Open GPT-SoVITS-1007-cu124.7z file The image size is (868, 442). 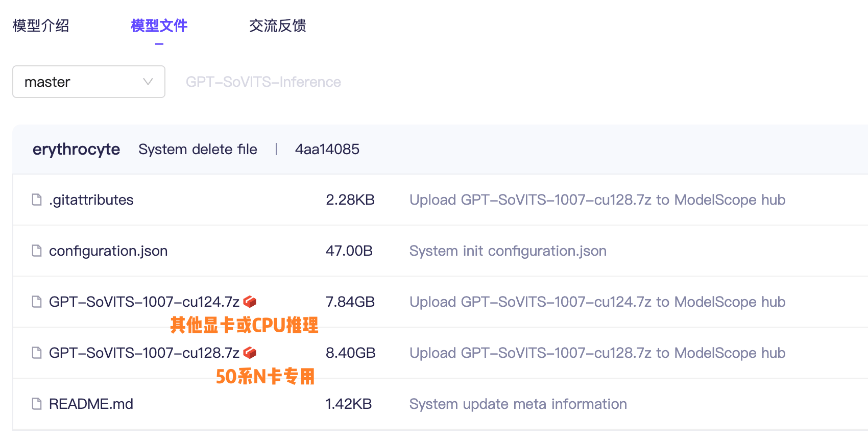tap(144, 302)
